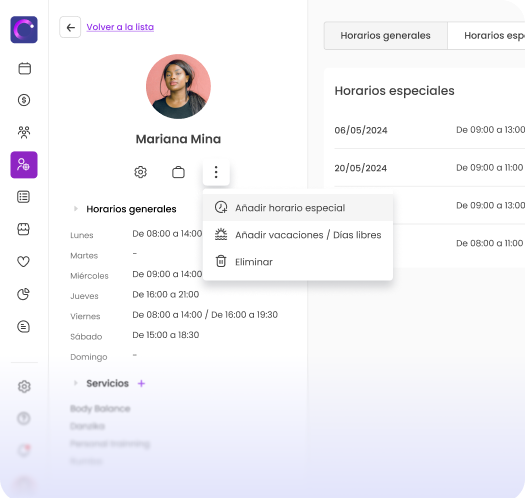
Task: Toggle the three-dot more options menu
Action: [216, 172]
